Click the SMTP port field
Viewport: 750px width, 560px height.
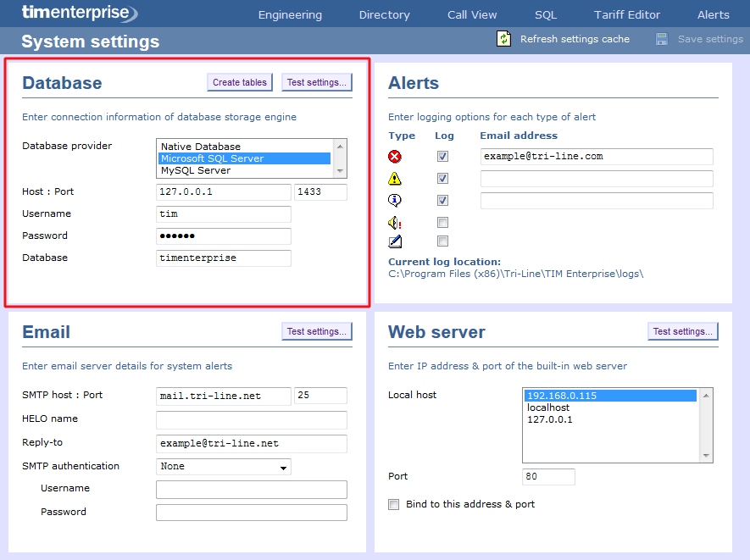coord(320,396)
